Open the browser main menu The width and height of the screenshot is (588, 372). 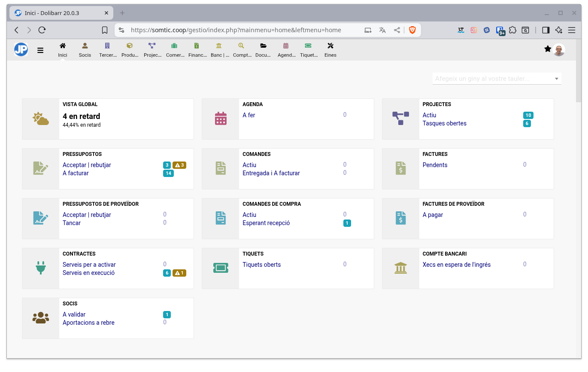[572, 30]
